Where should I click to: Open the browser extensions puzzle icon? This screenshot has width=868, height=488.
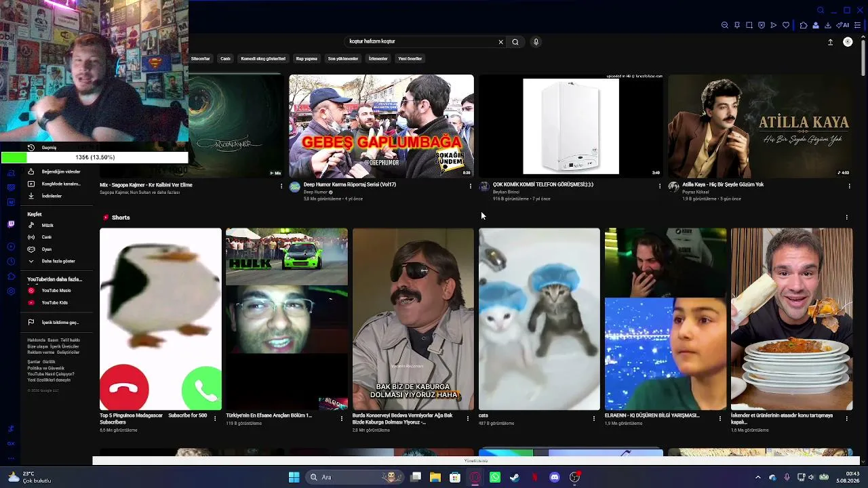(804, 26)
